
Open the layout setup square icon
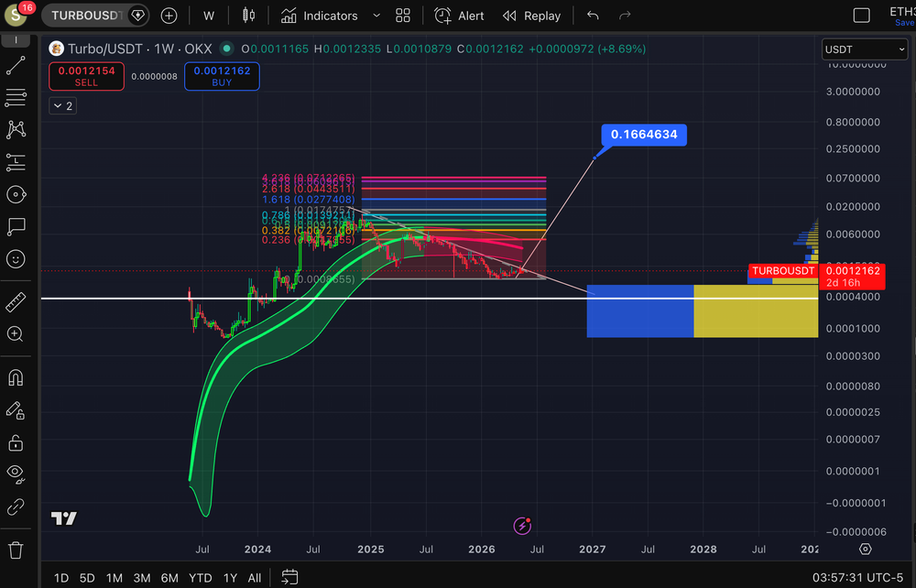point(862,16)
